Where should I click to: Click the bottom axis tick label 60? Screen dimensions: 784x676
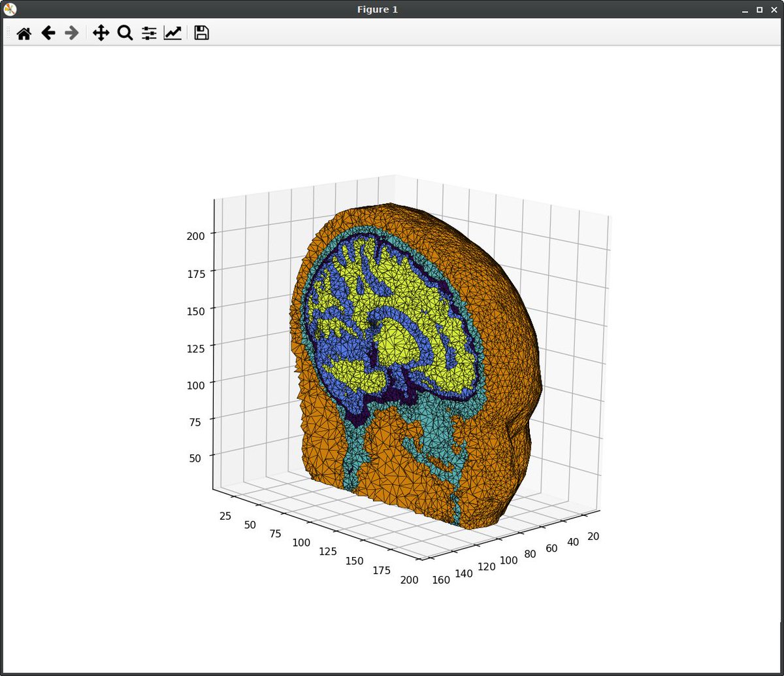pyautogui.click(x=551, y=548)
